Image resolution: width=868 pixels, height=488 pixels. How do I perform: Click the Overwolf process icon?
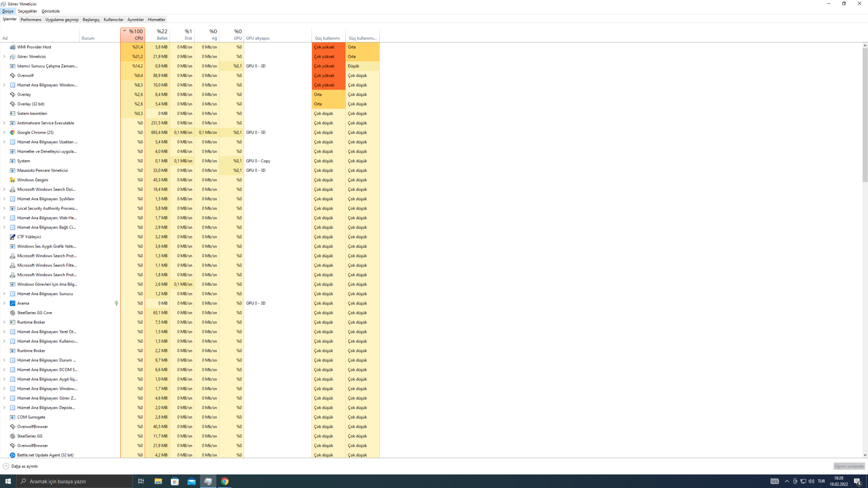coord(13,75)
